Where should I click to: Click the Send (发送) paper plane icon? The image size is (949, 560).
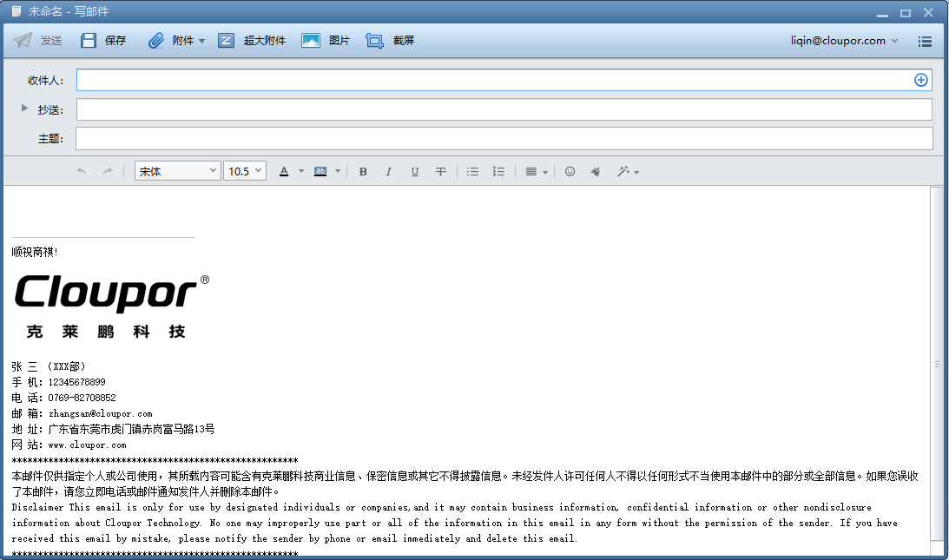[x=23, y=41]
